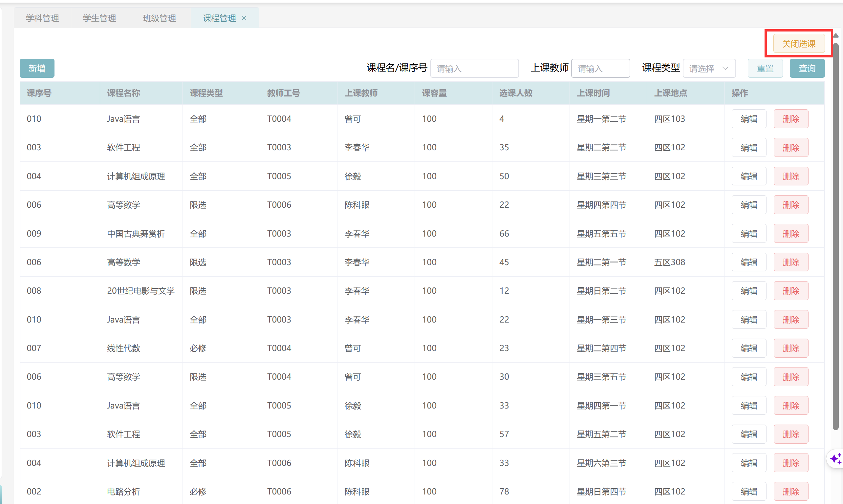Edit the 计算机组成原理 course at 星期六第三节
Screen dimensions: 843x504
click(x=749, y=463)
